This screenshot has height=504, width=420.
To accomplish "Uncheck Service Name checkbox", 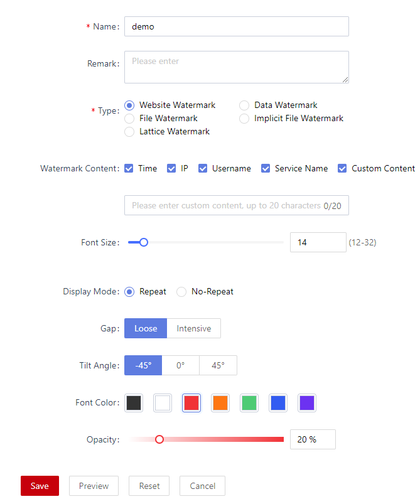I will tap(266, 168).
